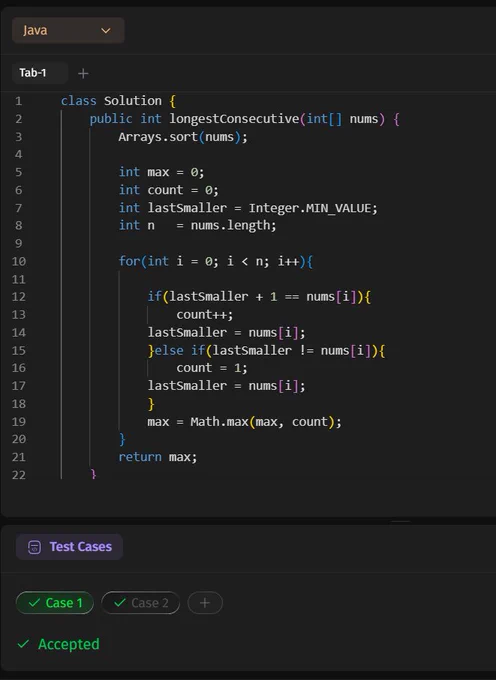
Task: Select the Case 1 test tab
Action: [55, 603]
